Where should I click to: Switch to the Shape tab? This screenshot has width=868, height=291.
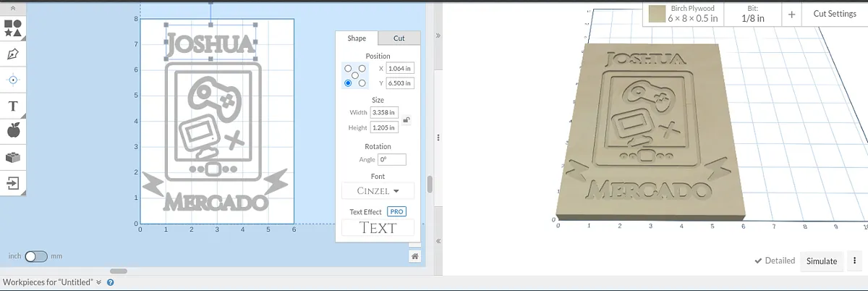pyautogui.click(x=357, y=39)
